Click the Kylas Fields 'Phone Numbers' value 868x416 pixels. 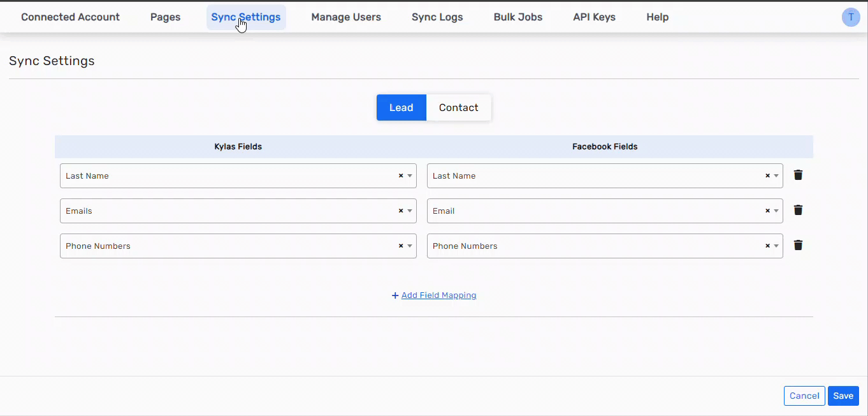pyautogui.click(x=98, y=246)
